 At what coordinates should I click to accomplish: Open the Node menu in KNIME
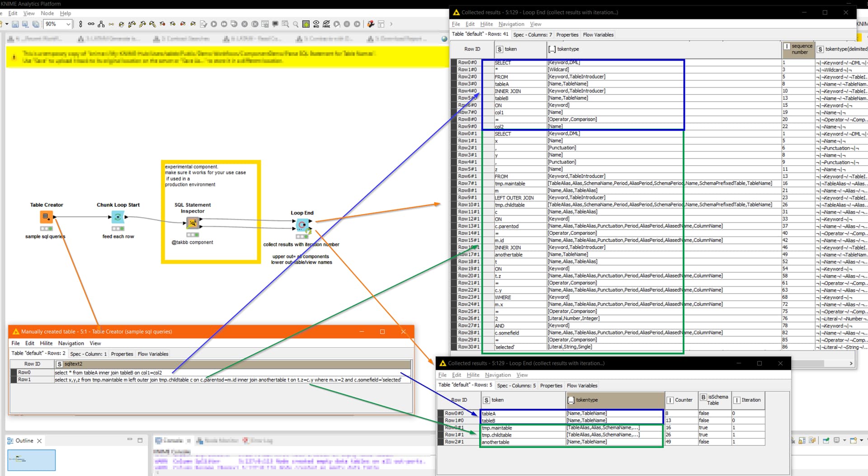tap(47, 14)
